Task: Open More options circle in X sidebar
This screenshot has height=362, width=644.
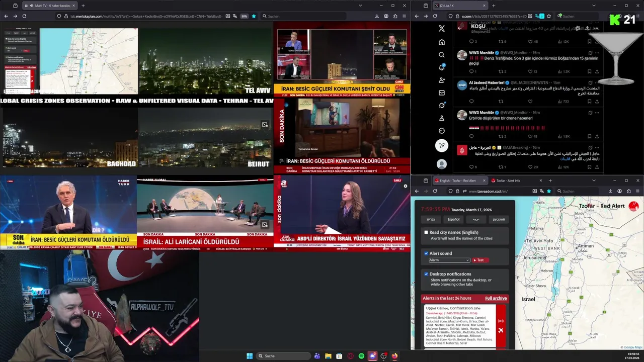Action: (442, 131)
